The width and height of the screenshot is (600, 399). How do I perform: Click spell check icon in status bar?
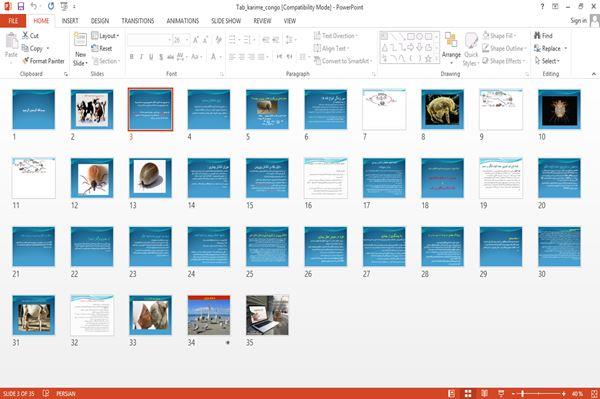(46, 393)
